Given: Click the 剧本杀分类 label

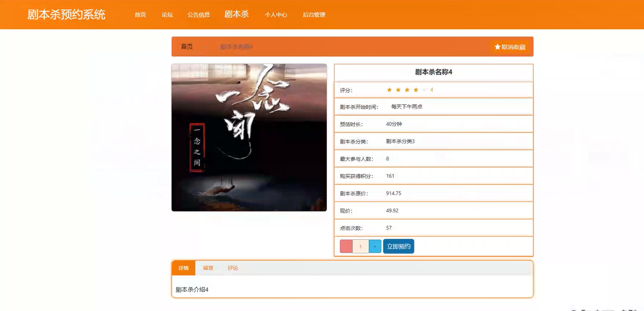Looking at the screenshot, I should pos(354,142).
